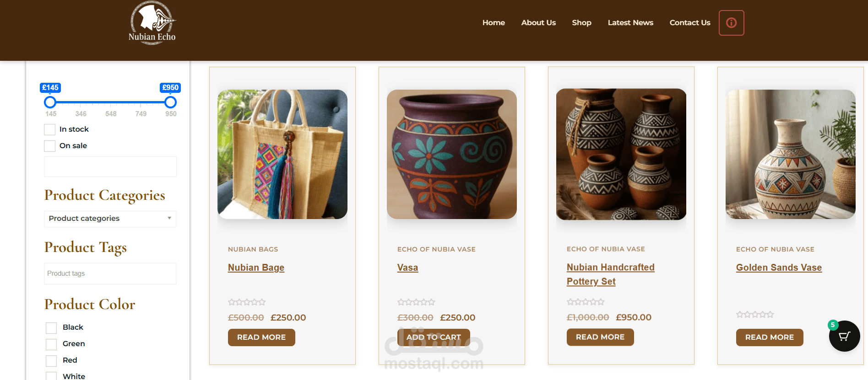868x380 pixels.
Task: Open the floating shopping cart icon
Action: pyautogui.click(x=844, y=336)
